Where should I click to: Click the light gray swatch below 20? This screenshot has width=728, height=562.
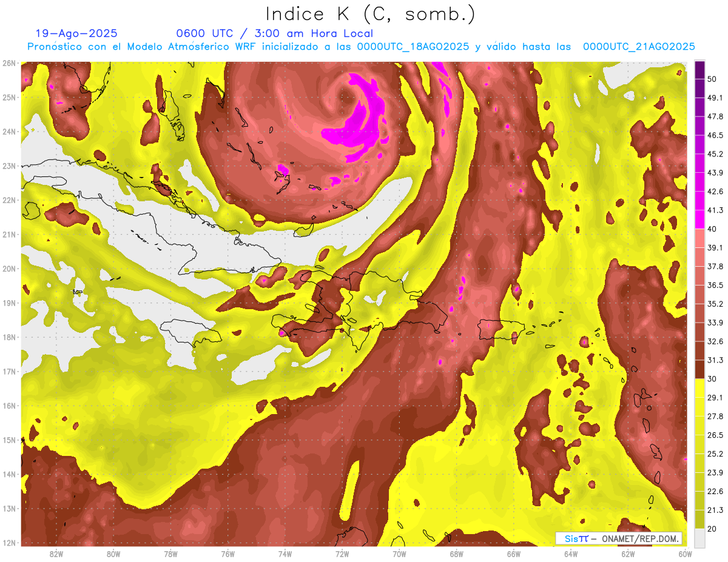tap(699, 538)
